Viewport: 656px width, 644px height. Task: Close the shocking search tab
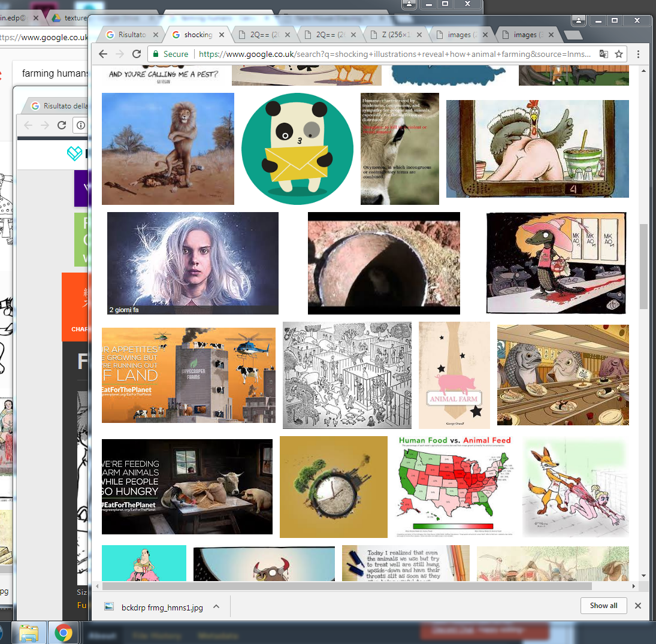click(x=222, y=35)
